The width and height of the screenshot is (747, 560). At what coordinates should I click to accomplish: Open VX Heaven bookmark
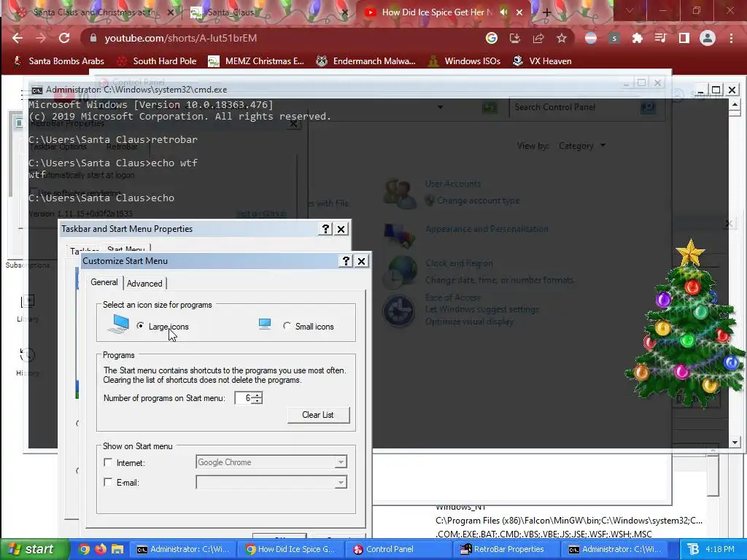click(542, 61)
